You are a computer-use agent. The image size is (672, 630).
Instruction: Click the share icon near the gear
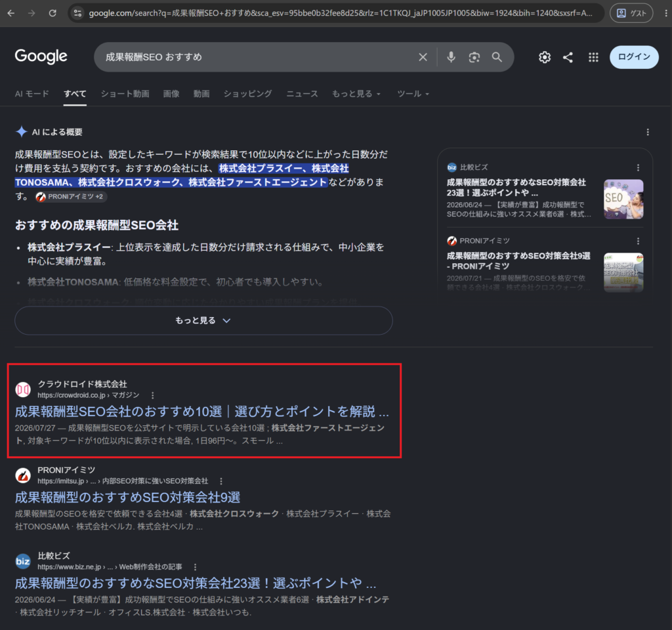568,57
